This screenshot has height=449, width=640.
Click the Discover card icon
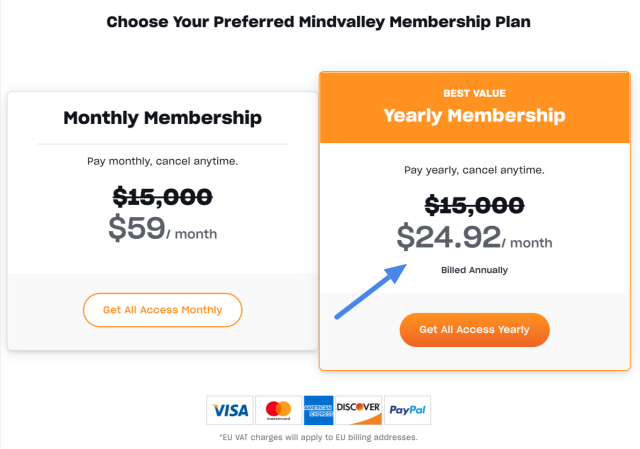coord(359,410)
